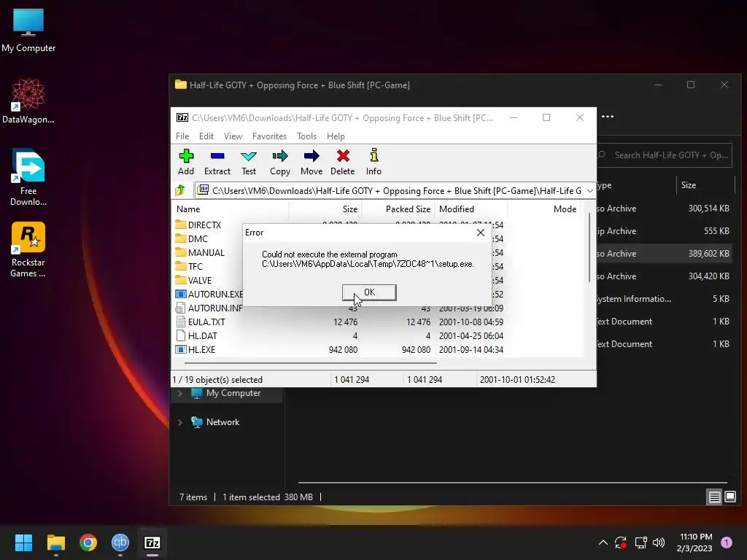Select the 555 KB archive row
The image size is (747, 560).
664,231
